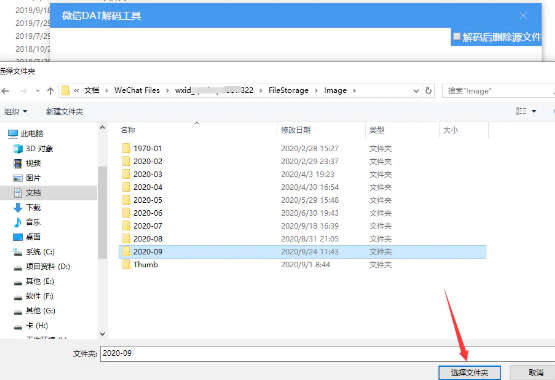Click the 2020-07 folder name
The width and height of the screenshot is (555, 380).
point(148,226)
